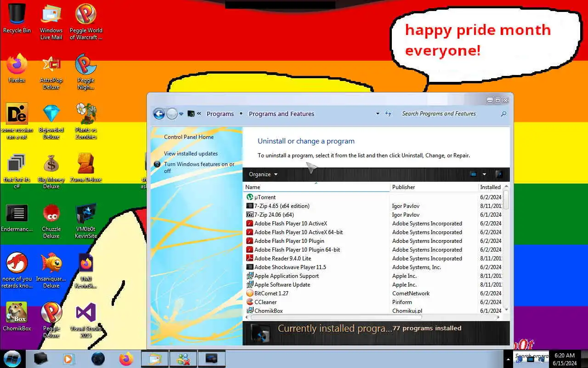Select Peggle World of Warcraft desktop icon

click(x=86, y=23)
